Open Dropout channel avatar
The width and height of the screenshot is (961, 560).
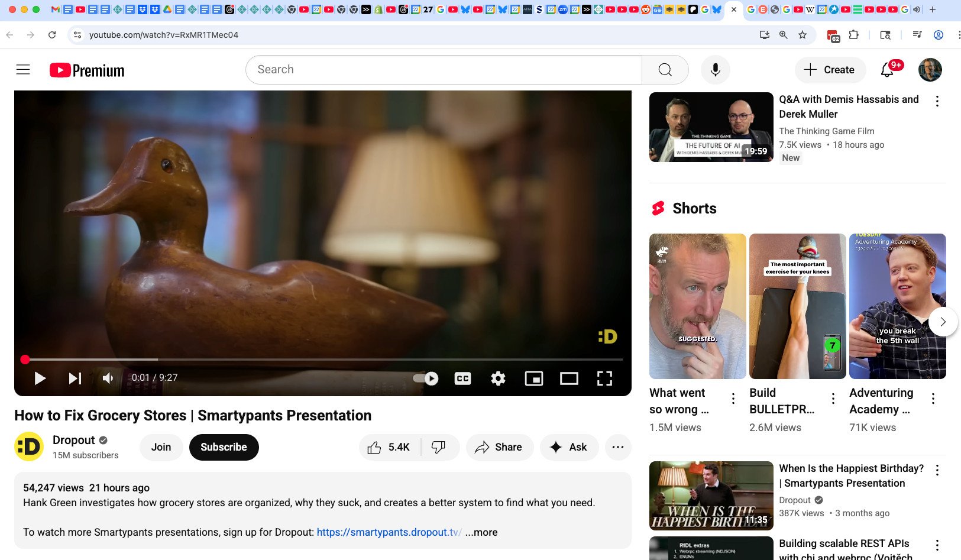pos(29,447)
